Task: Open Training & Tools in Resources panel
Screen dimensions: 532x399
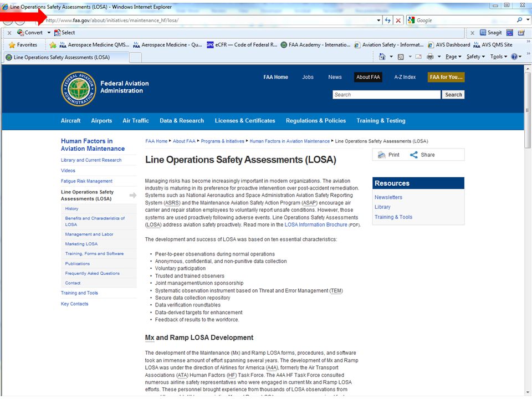Action: pyautogui.click(x=393, y=217)
